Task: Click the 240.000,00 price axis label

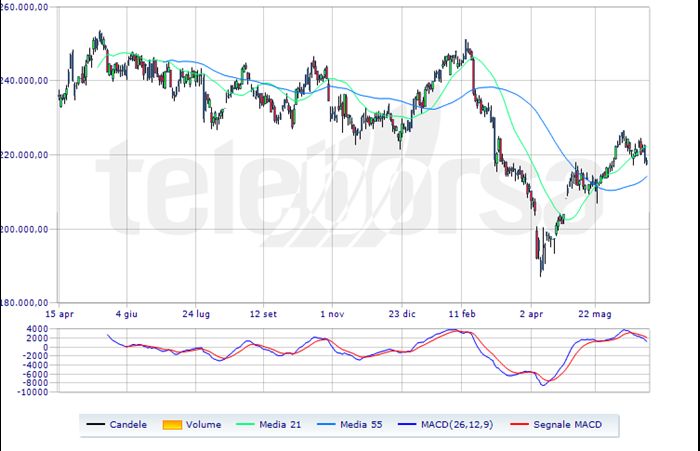Action: click(x=24, y=81)
